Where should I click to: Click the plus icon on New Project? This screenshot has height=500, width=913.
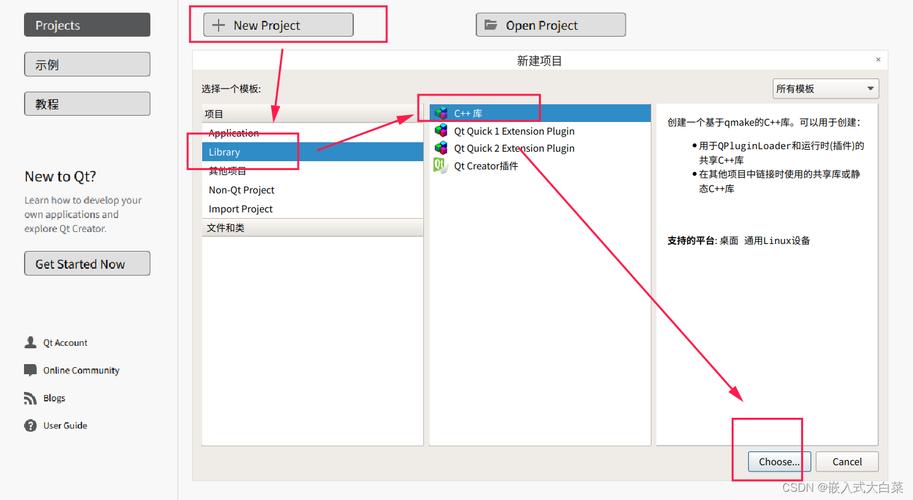pos(218,25)
